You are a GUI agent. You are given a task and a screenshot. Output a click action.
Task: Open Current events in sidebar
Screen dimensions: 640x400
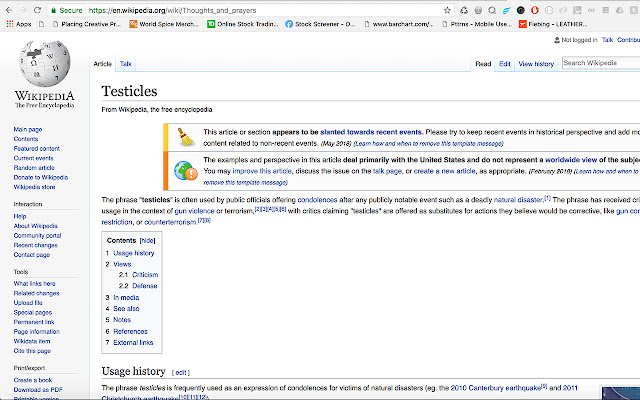[x=33, y=158]
